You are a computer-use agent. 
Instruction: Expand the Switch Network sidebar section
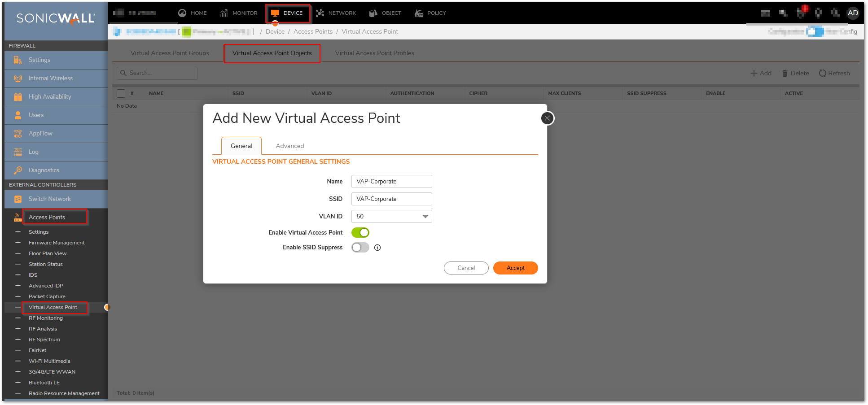[x=49, y=199]
